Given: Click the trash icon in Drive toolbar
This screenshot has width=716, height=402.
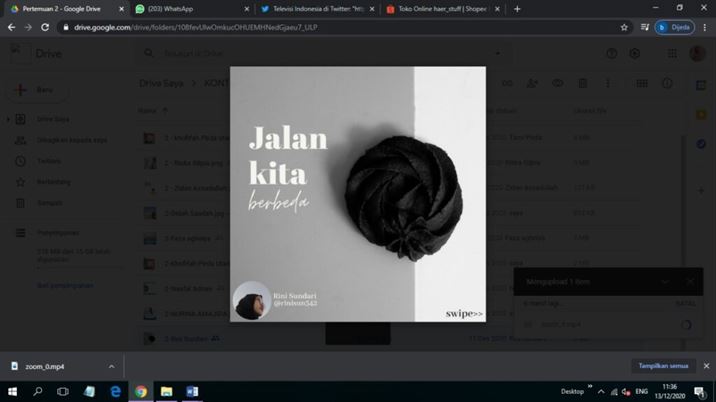Looking at the screenshot, I should click(x=583, y=84).
